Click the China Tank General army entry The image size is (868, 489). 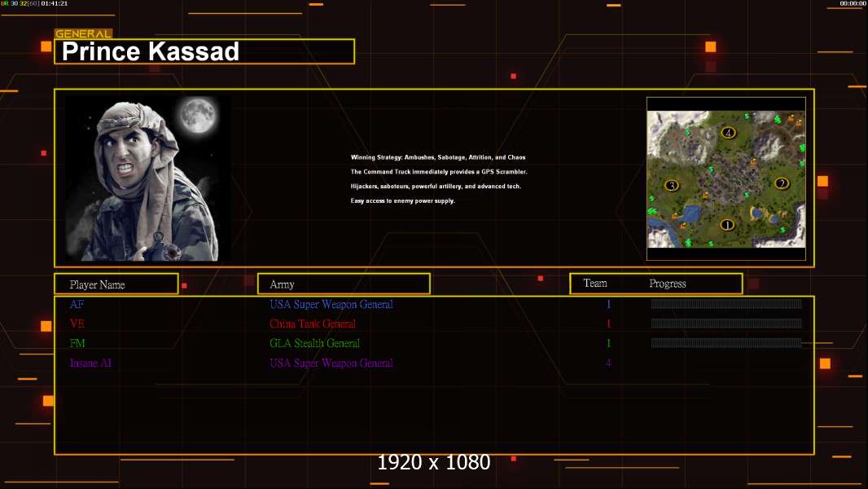(312, 324)
